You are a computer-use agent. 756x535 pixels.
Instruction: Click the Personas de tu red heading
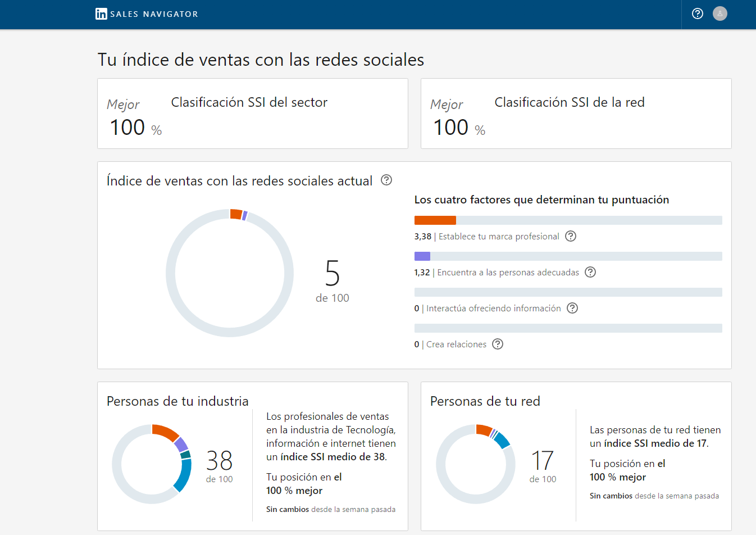coord(485,401)
